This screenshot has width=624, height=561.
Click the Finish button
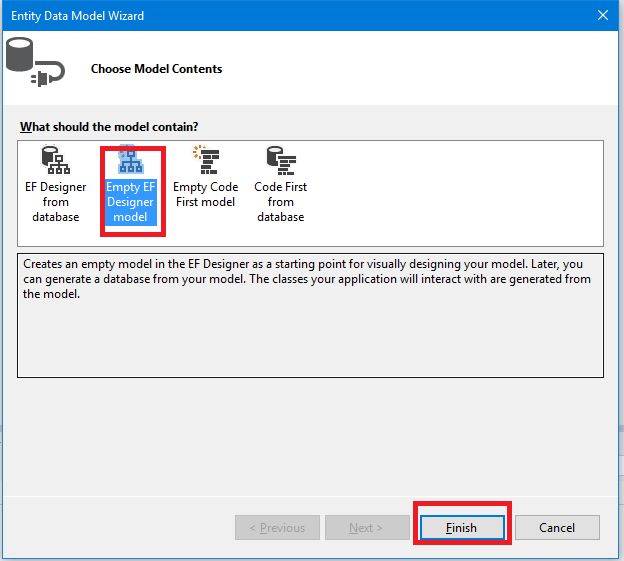tap(462, 528)
